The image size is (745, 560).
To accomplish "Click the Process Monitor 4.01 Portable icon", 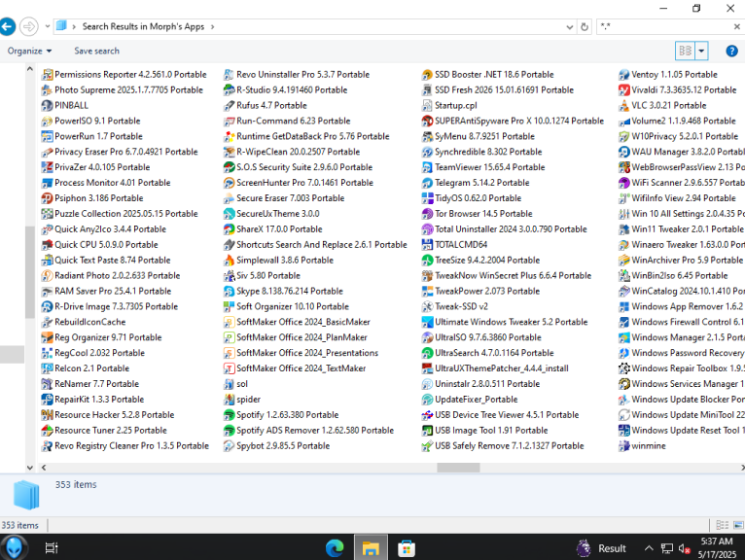I will (47, 183).
